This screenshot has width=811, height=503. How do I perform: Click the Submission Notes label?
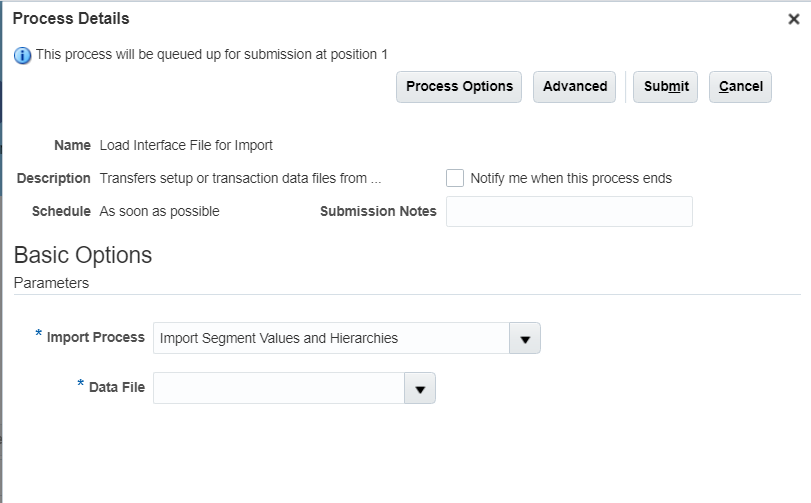(378, 211)
